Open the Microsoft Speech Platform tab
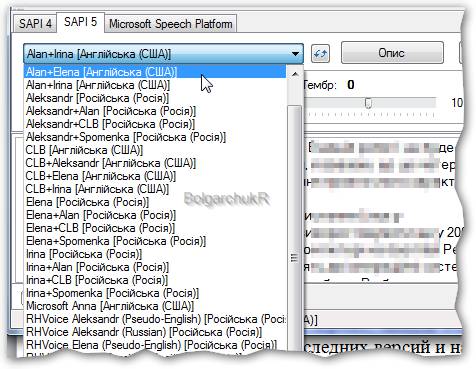The image size is (476, 369). click(x=171, y=24)
